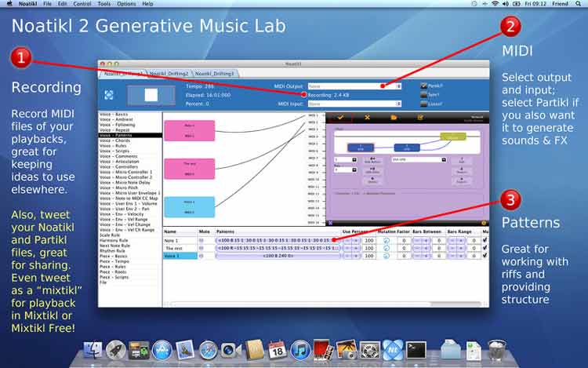Open Finder from the dock

[93, 351]
